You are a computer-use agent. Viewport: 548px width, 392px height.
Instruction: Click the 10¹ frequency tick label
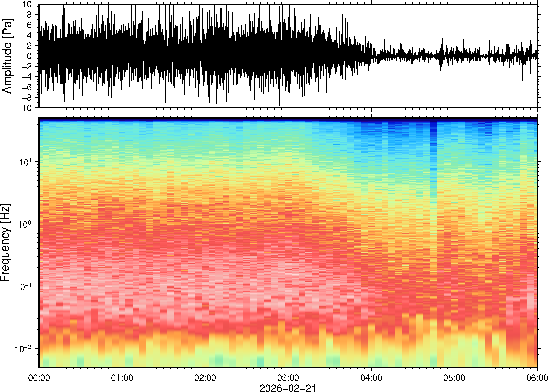coord(25,162)
